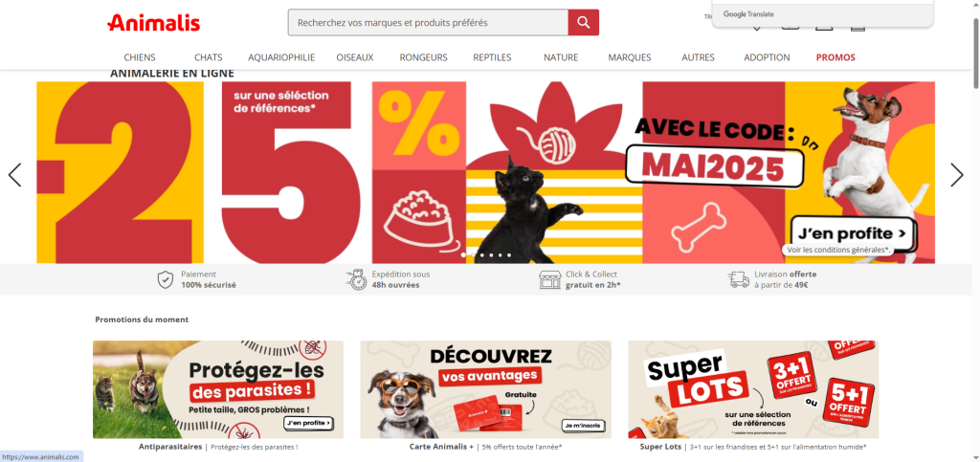
Task: Click the free delivery truck icon
Action: click(739, 279)
